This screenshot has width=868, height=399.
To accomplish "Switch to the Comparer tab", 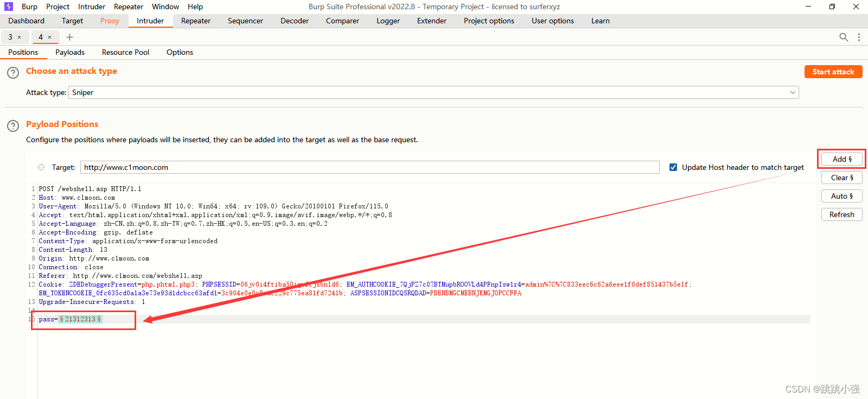I will pos(342,21).
